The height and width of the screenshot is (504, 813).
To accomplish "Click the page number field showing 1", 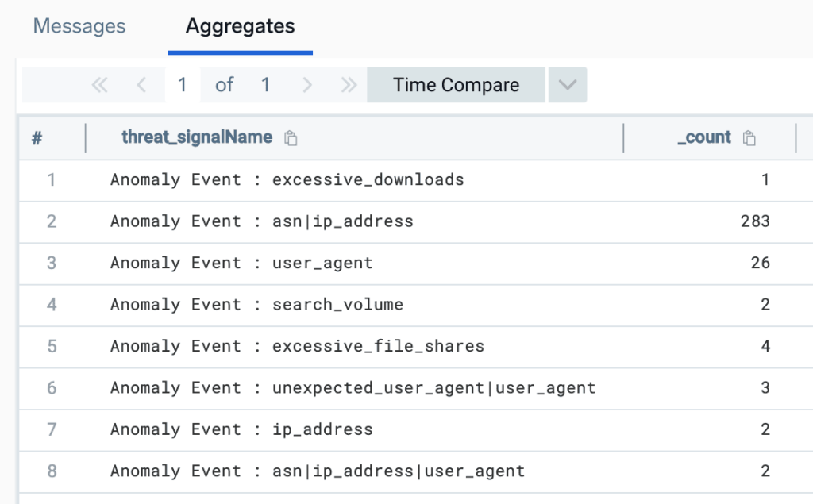I will click(x=181, y=84).
